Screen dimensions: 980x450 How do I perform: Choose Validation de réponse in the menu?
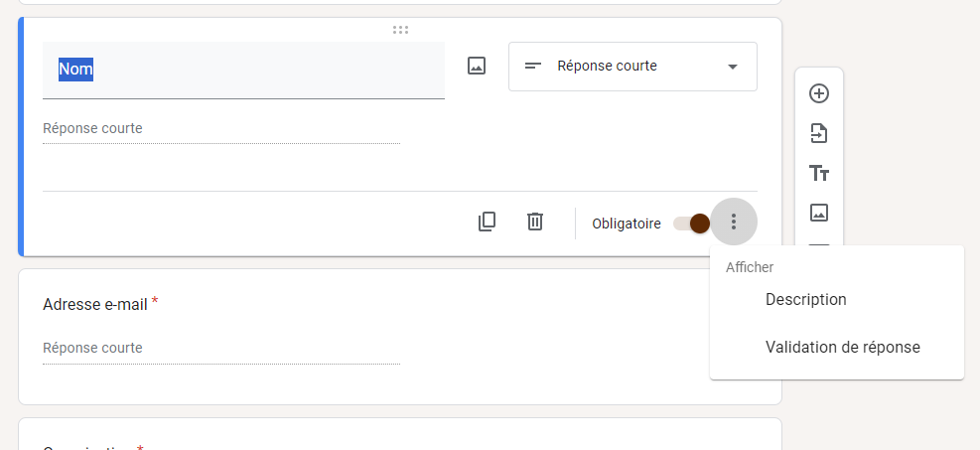(x=842, y=348)
